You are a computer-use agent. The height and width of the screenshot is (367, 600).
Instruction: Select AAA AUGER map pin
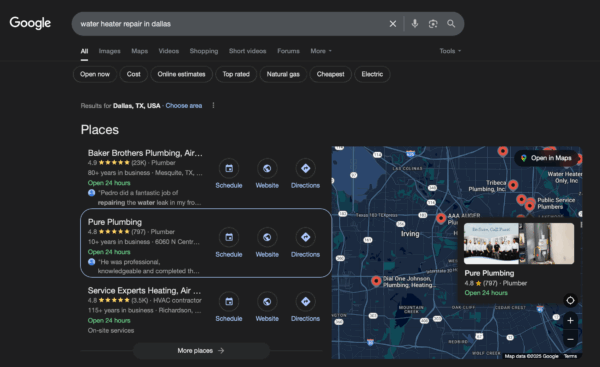(441, 218)
